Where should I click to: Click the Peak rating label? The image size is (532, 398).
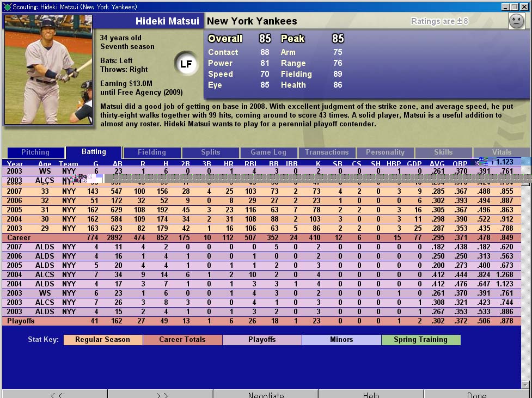click(293, 39)
